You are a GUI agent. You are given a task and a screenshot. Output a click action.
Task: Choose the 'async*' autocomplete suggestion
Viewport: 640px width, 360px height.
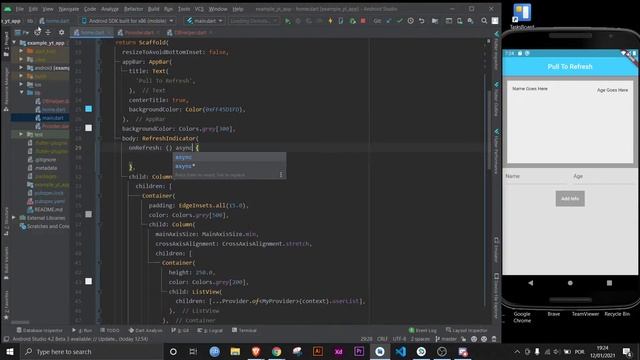pos(229,166)
